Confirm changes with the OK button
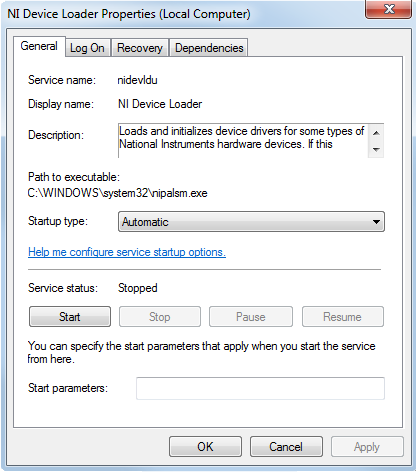The height and width of the screenshot is (472, 416). click(x=205, y=447)
